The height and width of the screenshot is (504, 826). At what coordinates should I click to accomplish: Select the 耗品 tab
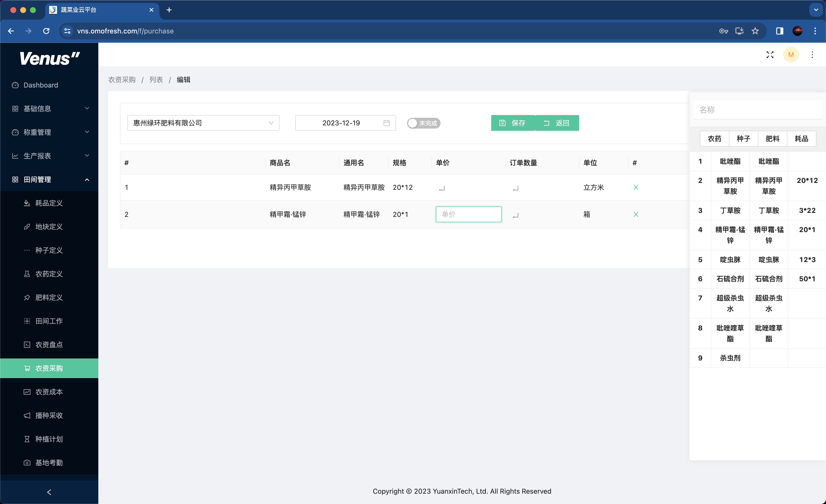pyautogui.click(x=801, y=139)
